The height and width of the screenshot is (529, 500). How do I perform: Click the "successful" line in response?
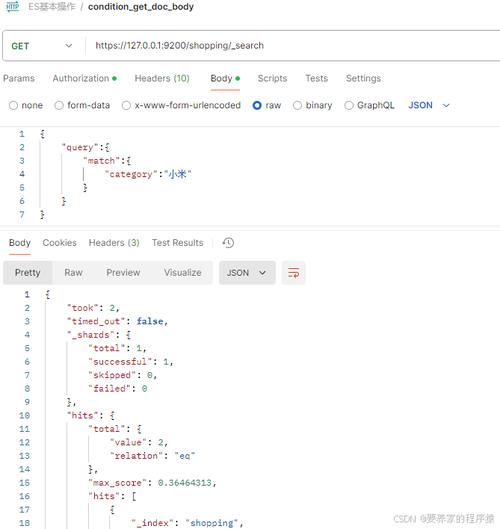coord(131,362)
